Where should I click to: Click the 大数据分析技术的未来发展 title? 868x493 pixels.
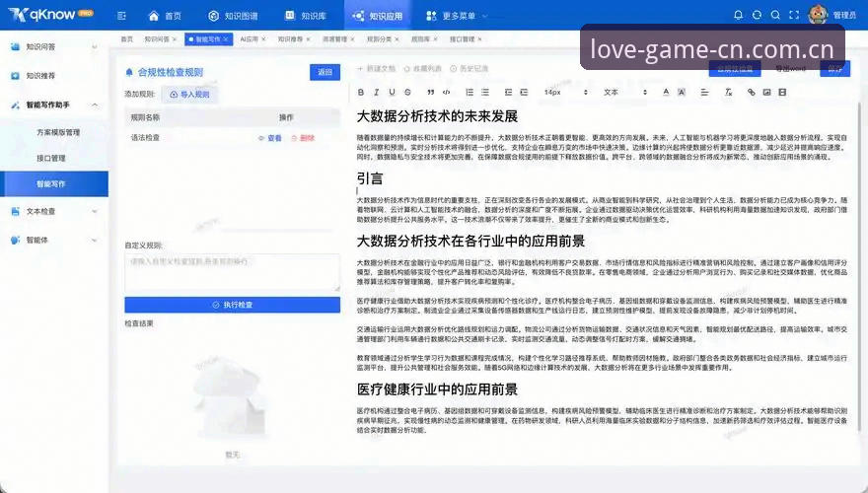tap(437, 116)
